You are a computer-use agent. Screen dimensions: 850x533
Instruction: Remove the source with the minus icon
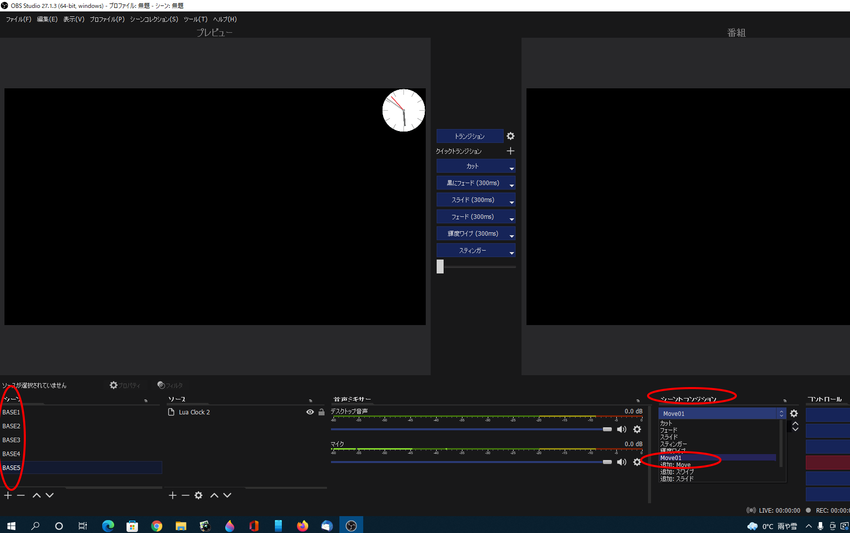pos(185,495)
